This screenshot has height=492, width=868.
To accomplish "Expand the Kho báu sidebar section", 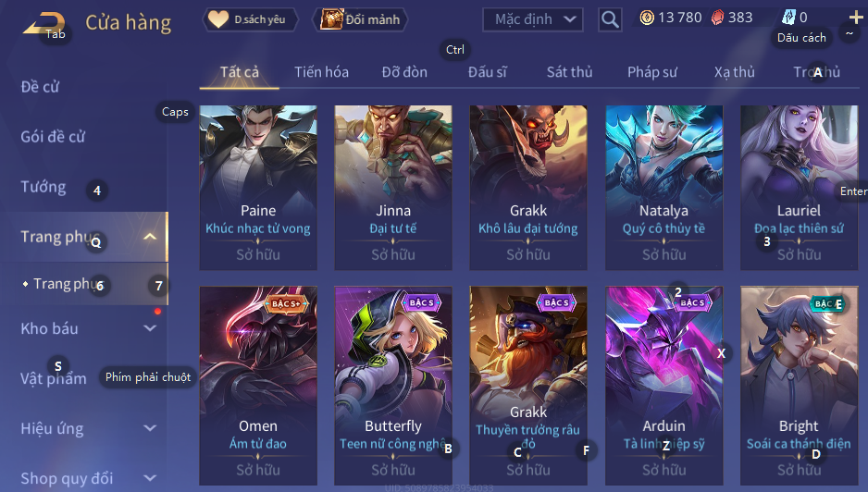I will pyautogui.click(x=150, y=328).
